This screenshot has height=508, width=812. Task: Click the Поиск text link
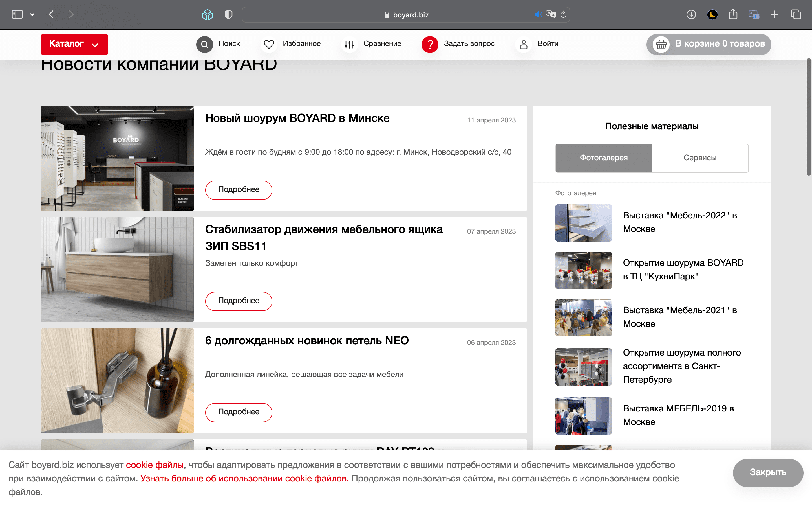(229, 44)
